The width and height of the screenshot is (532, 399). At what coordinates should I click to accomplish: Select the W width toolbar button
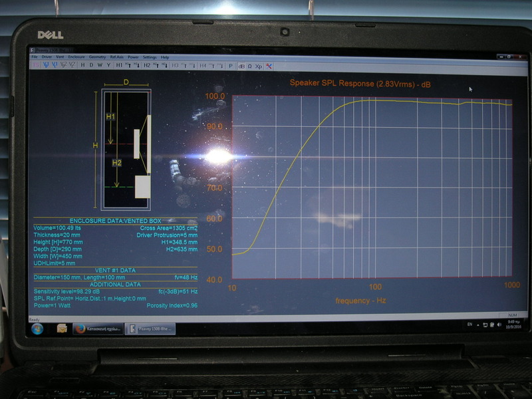[100, 65]
